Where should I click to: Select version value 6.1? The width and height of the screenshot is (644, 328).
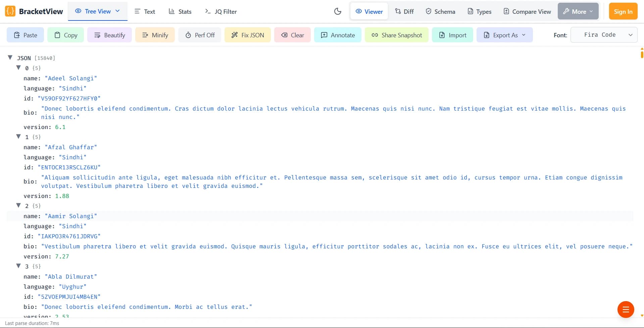point(60,127)
